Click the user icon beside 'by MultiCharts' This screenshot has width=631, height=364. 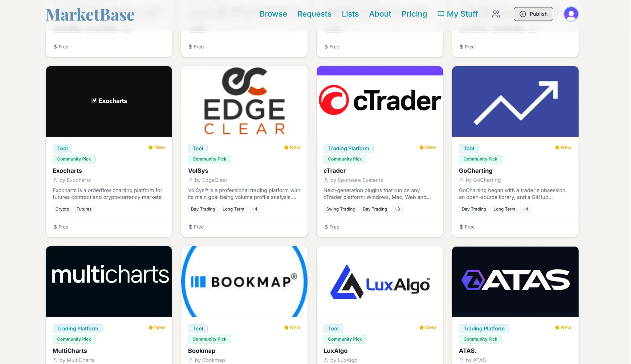55,360
